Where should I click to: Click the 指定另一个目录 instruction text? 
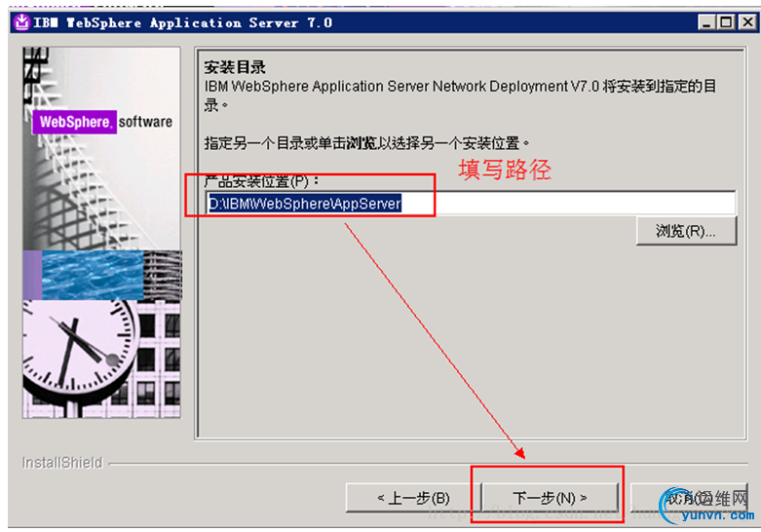367,143
